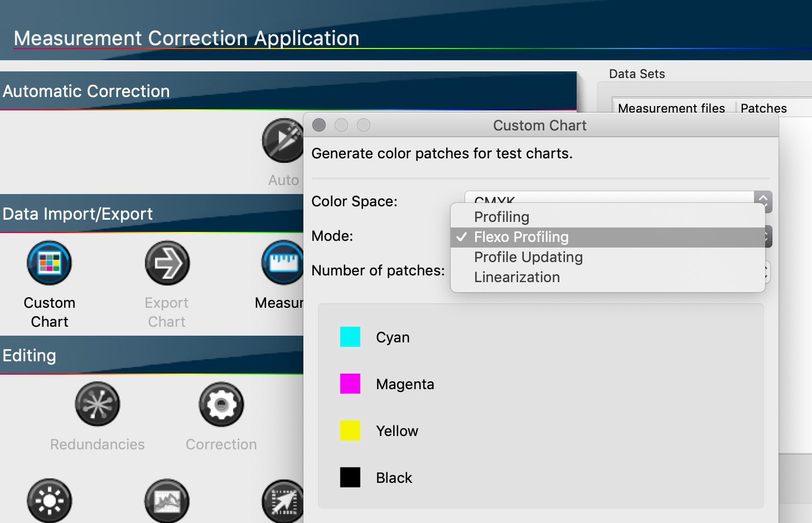Click the "Cyan" channel label
The image size is (812, 523).
[393, 337]
